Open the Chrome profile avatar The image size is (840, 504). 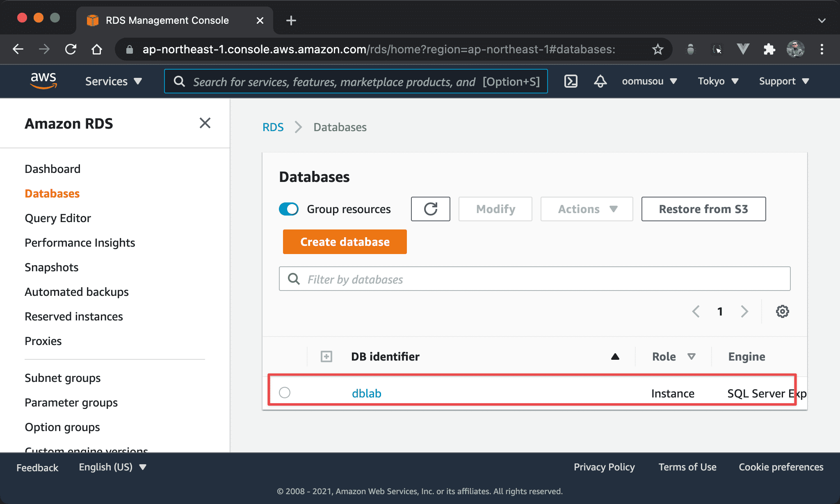[x=796, y=49]
